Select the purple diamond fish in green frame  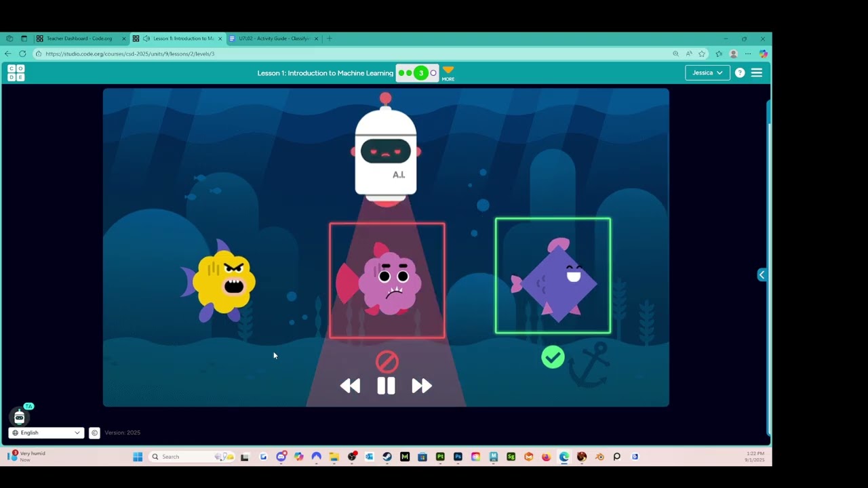[553, 276]
